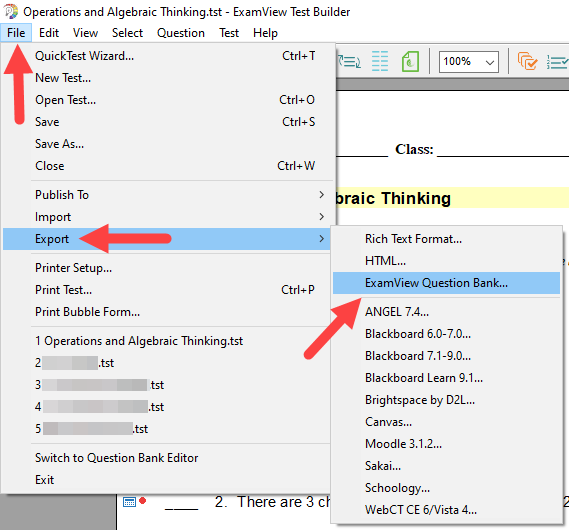
Task: Export to Blackboard 7.1-9.0
Action: point(446,356)
